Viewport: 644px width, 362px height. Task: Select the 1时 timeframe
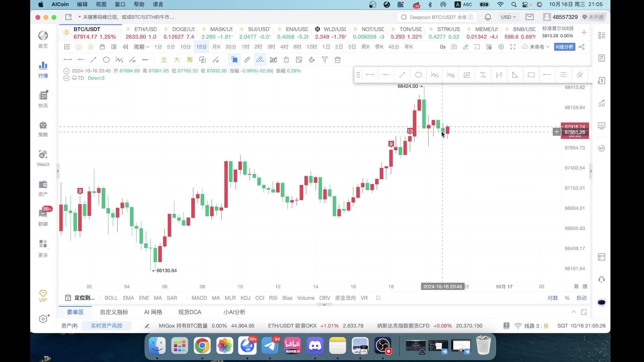(x=246, y=47)
